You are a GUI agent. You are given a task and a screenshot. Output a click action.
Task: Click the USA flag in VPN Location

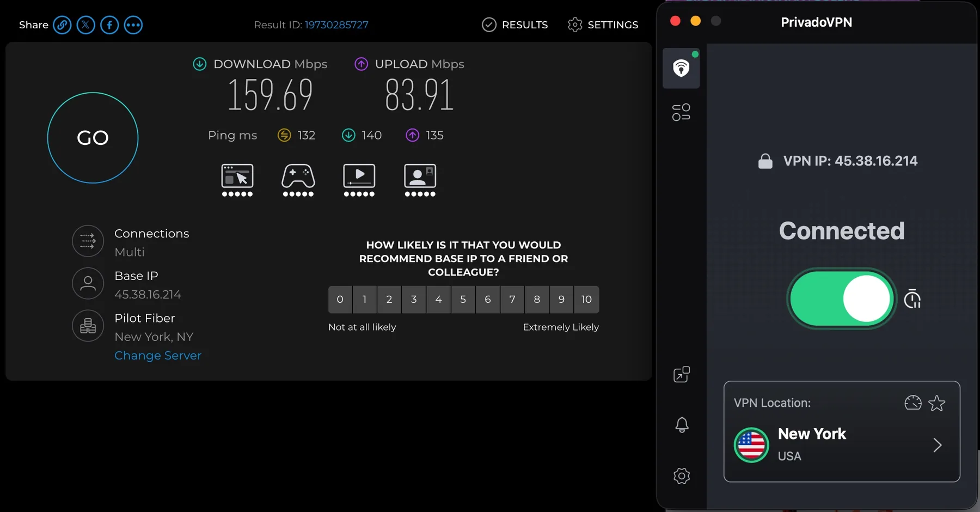pos(751,445)
